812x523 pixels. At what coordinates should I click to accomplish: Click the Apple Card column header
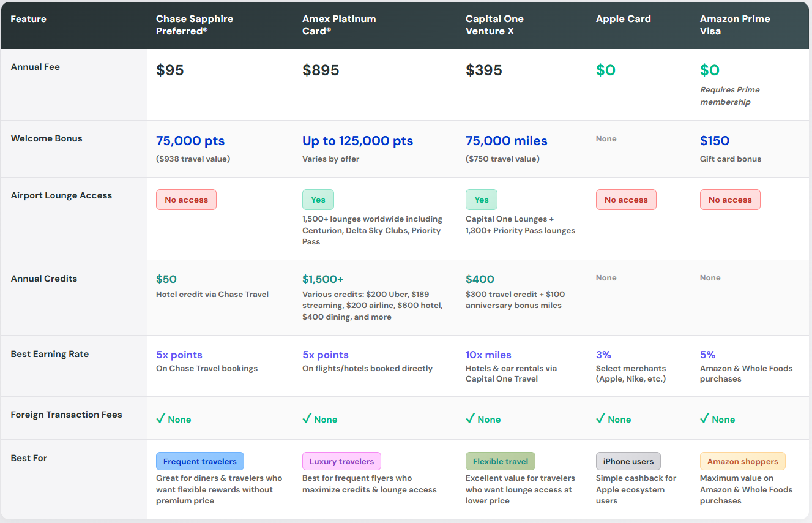point(623,19)
